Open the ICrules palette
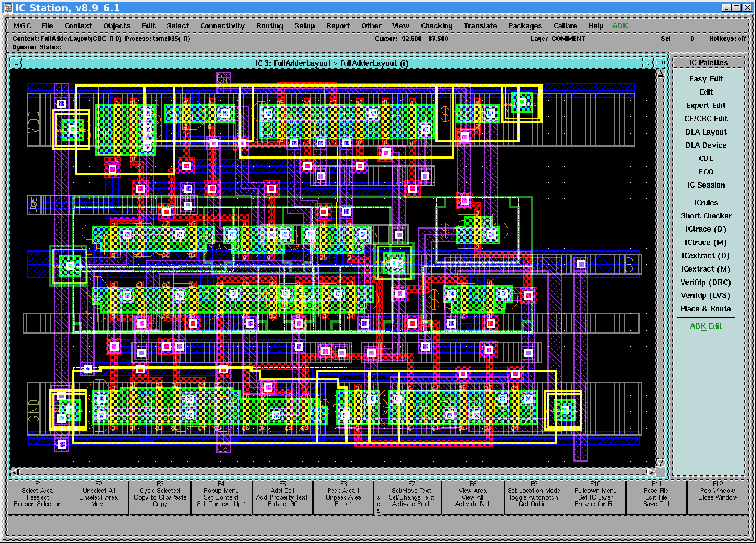 click(706, 203)
